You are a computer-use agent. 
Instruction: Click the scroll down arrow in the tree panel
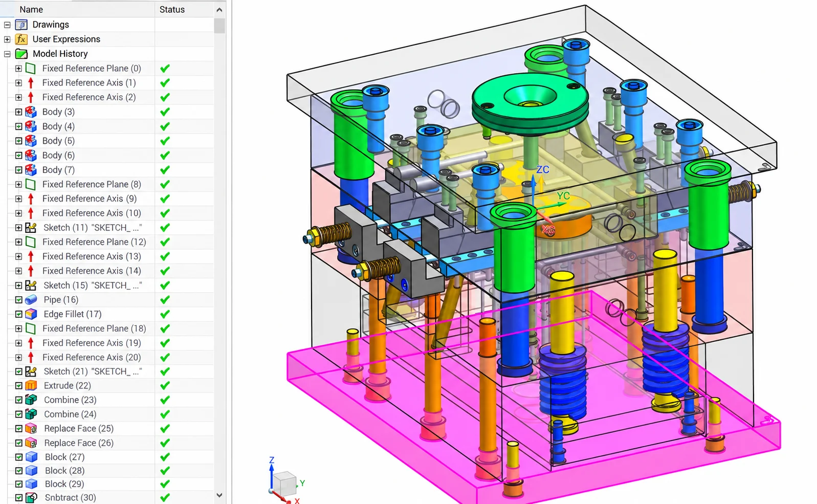point(219,495)
